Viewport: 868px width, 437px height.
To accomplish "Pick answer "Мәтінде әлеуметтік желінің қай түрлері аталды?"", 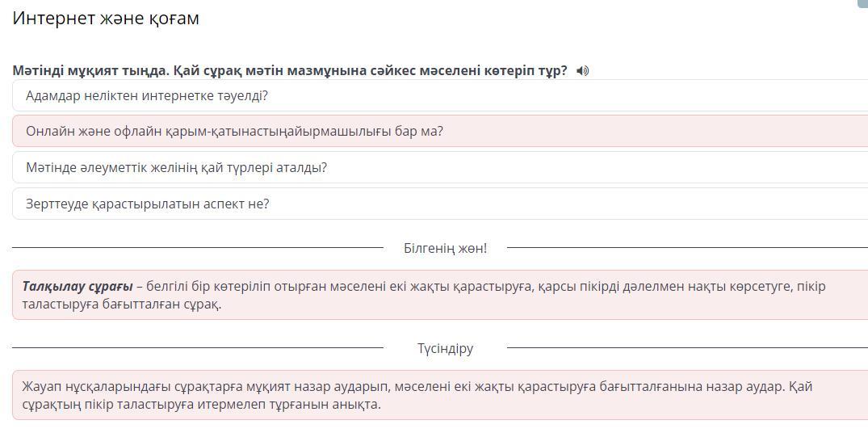I will (x=176, y=168).
